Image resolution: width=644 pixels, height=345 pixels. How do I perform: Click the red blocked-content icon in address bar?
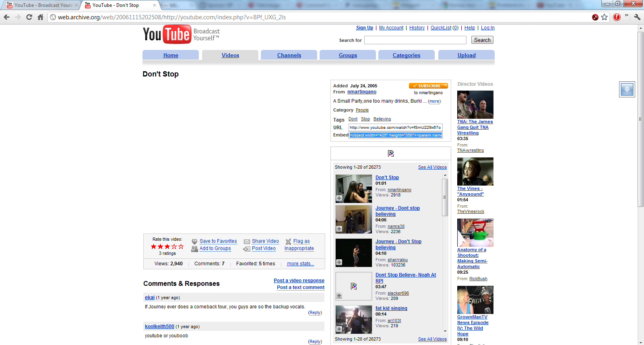595,17
